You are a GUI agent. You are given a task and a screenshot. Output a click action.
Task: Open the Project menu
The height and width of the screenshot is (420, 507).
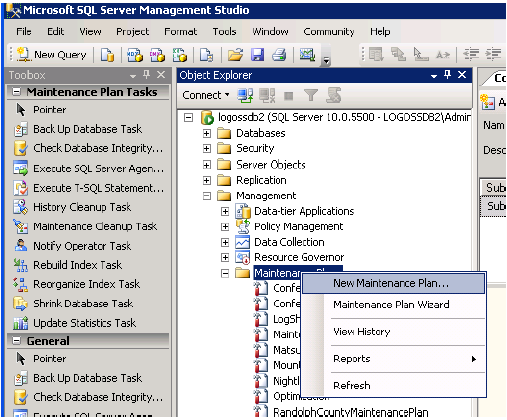tap(132, 32)
